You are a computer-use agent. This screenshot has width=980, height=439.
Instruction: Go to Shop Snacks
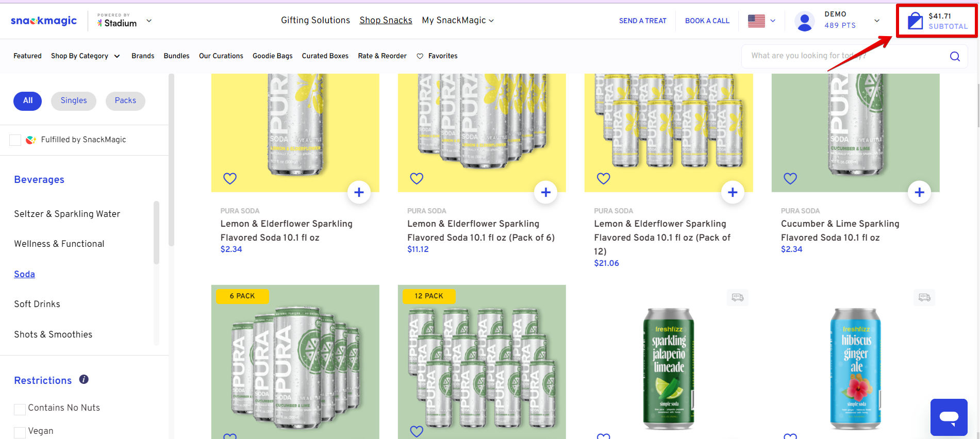(386, 20)
